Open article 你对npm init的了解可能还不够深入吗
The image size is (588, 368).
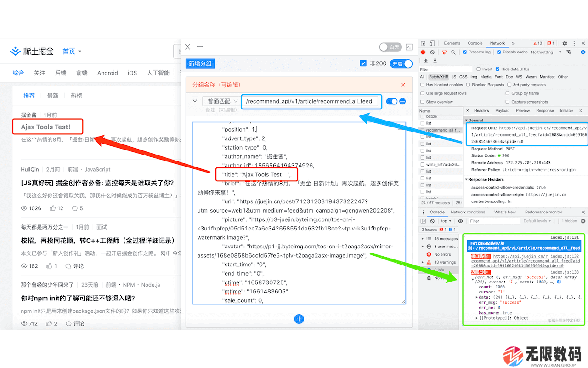78,298
